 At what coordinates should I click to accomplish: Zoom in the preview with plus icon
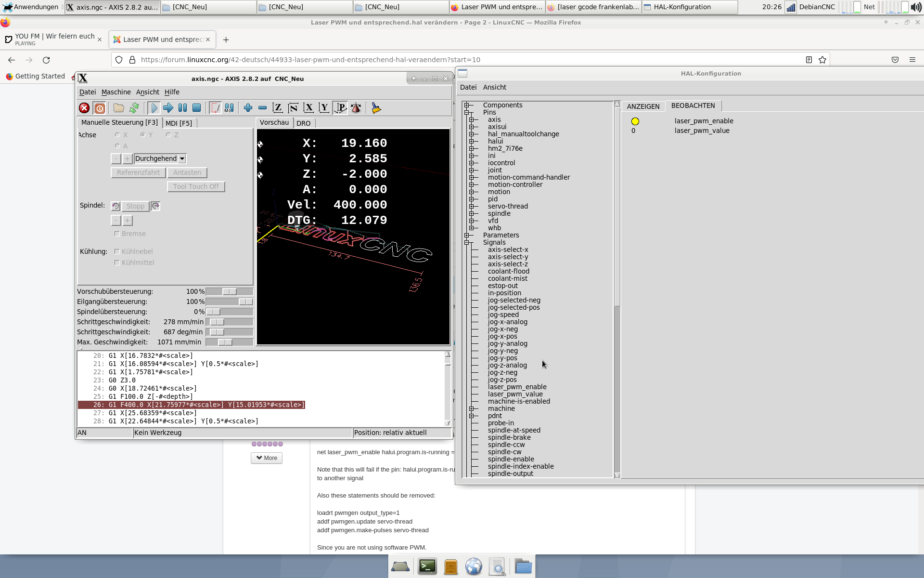click(248, 108)
